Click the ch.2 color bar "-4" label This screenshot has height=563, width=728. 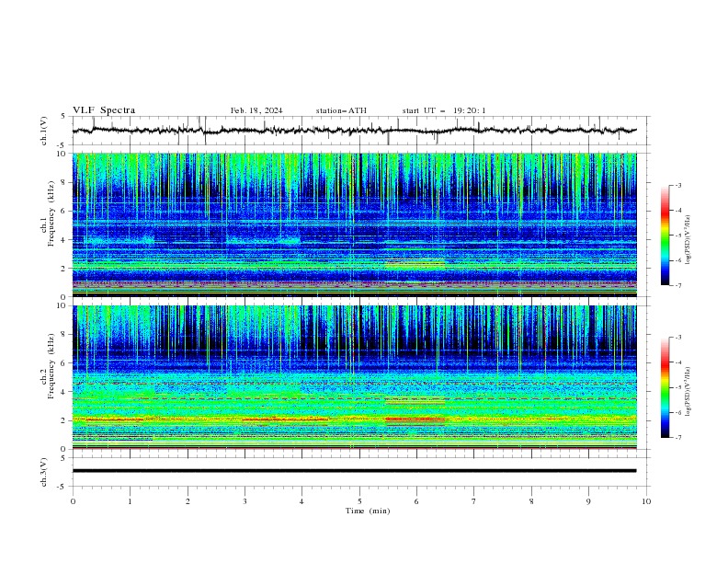pyautogui.click(x=678, y=362)
